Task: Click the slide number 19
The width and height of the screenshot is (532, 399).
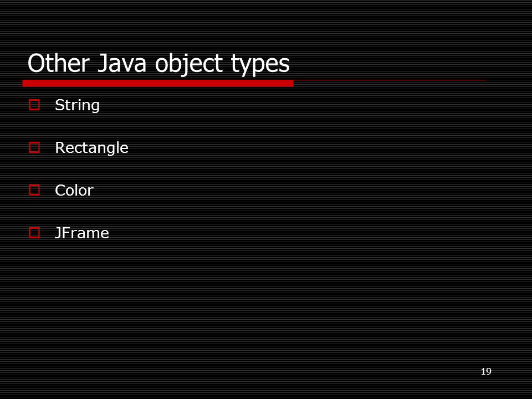Action: 486,371
